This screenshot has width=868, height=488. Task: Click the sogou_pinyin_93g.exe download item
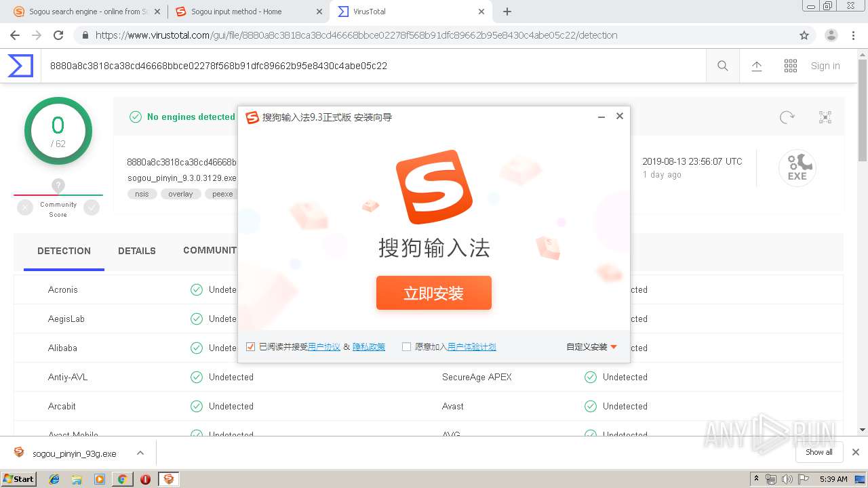pos(75,453)
